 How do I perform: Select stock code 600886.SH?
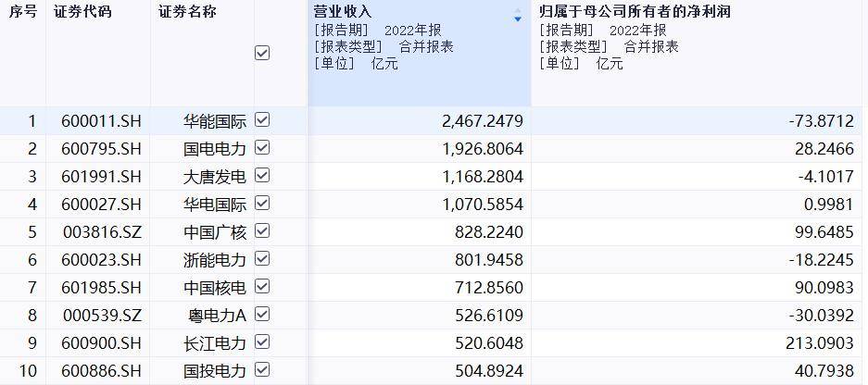point(101,370)
